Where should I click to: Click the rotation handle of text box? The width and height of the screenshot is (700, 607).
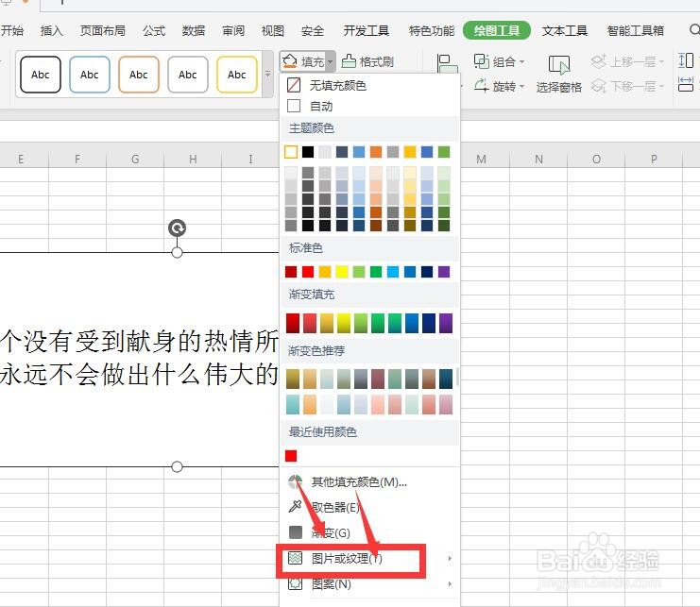(x=178, y=228)
